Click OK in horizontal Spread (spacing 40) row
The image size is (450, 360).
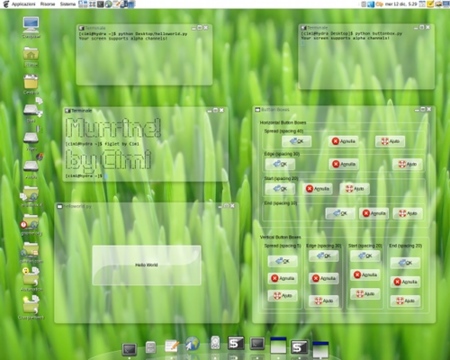297,141
